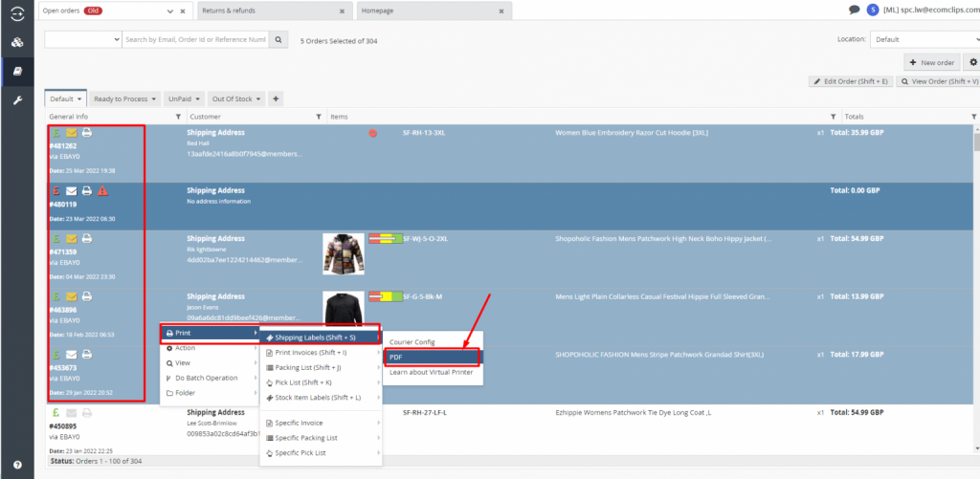Open Specific Pick List submenu
The height and width of the screenshot is (479, 980).
coord(320,453)
